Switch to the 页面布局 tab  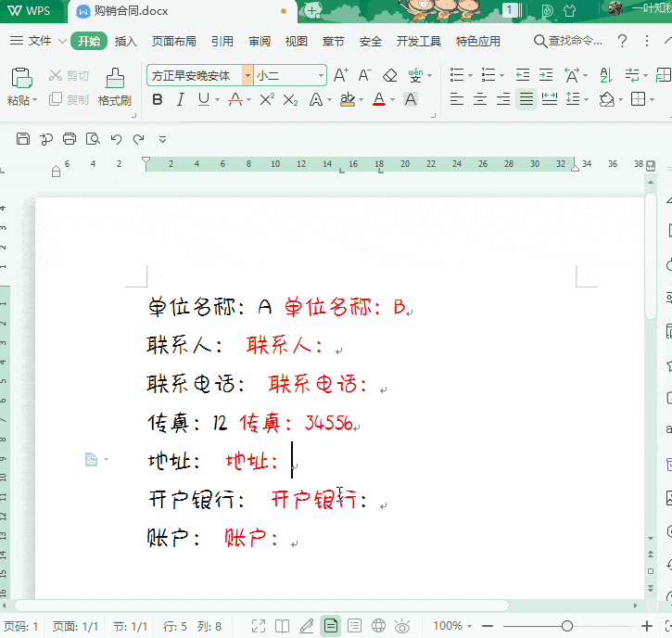pos(173,42)
